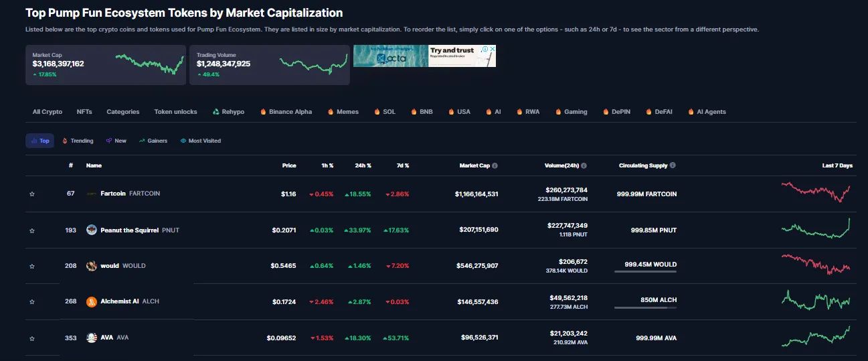Toggle watchlist star for Peanut the Squirrel
868x361 pixels.
click(31, 230)
